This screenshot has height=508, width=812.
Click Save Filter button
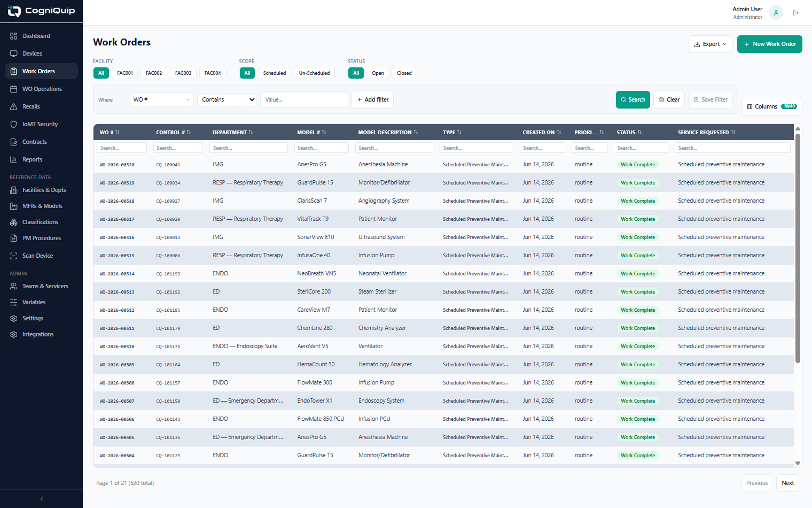710,99
